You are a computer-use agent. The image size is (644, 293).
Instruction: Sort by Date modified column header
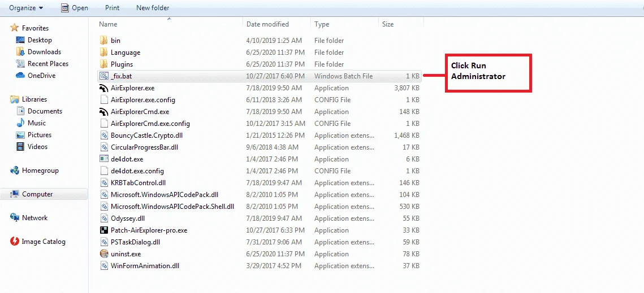click(267, 24)
